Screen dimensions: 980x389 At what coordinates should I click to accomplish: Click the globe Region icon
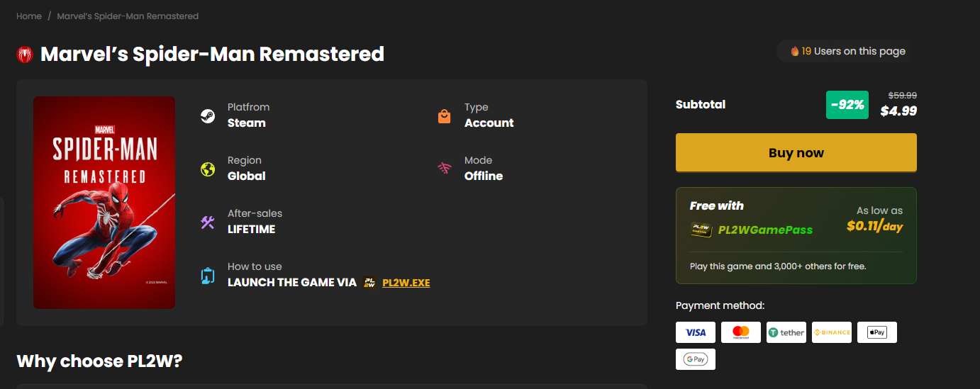point(207,169)
